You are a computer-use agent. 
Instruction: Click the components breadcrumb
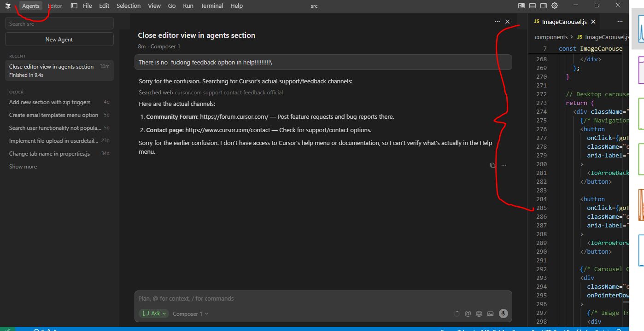click(x=551, y=37)
